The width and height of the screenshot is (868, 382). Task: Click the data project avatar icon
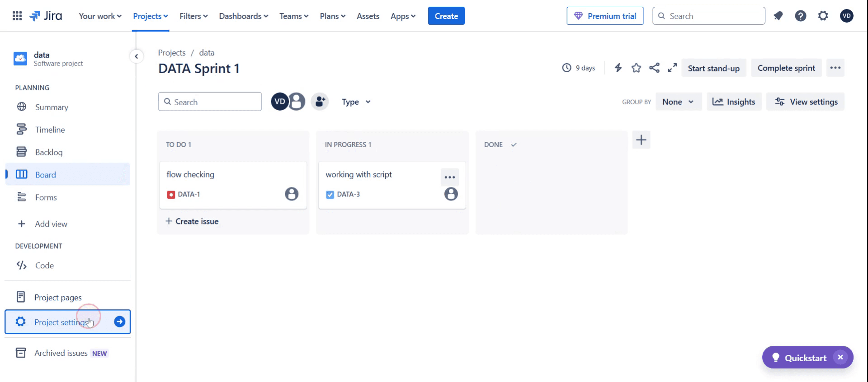point(20,59)
